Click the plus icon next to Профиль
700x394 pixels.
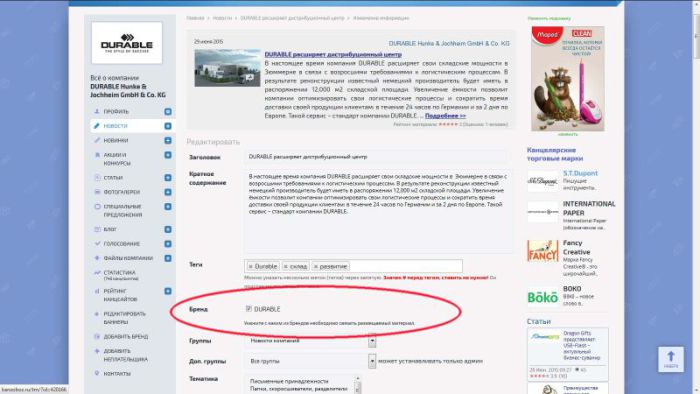[168, 112]
